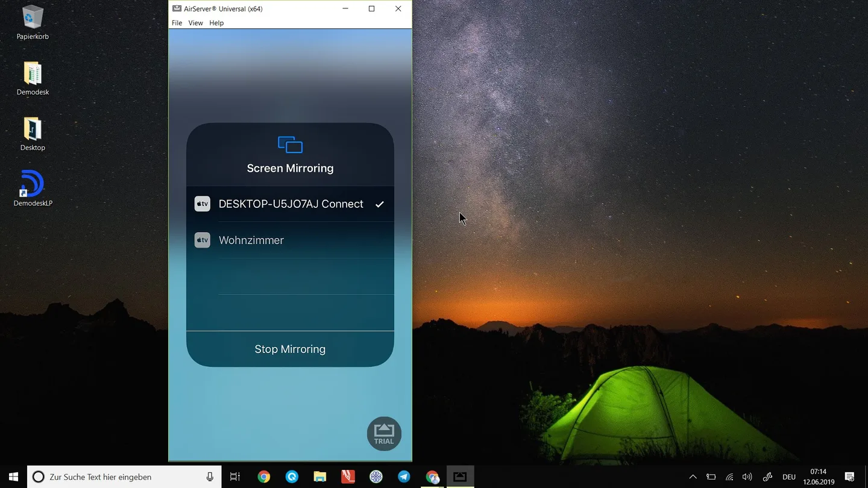The width and height of the screenshot is (868, 488).
Task: Open Telegram from the taskbar
Action: click(x=404, y=477)
